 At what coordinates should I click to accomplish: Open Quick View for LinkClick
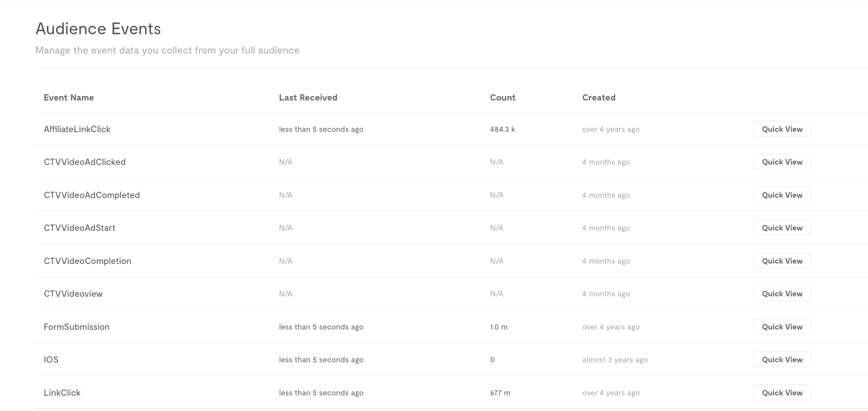pyautogui.click(x=782, y=392)
